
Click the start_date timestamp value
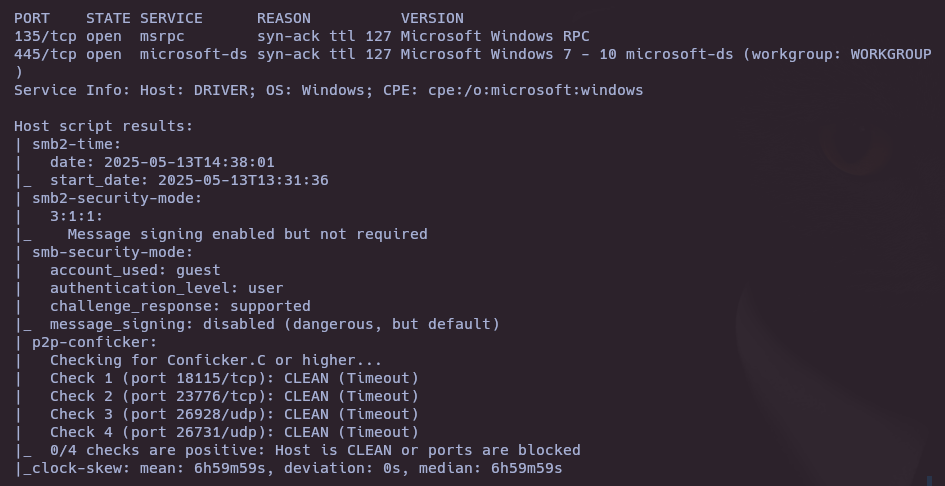(243, 180)
